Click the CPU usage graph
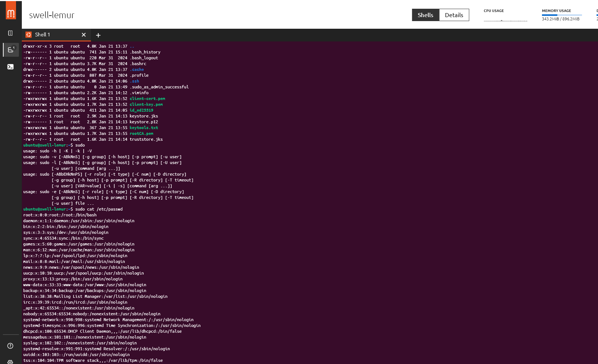This screenshot has width=598, height=364. coord(506,20)
